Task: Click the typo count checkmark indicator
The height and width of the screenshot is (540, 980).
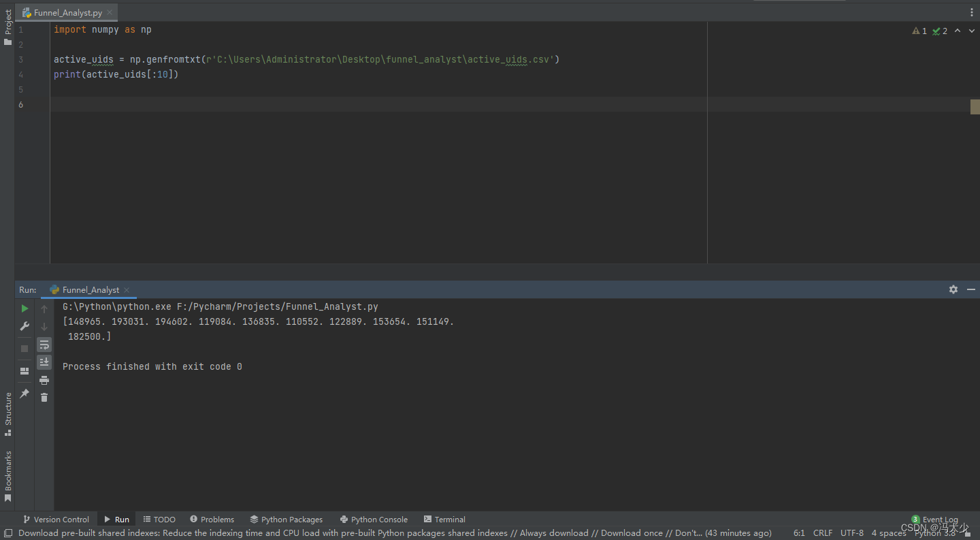Action: pyautogui.click(x=940, y=31)
